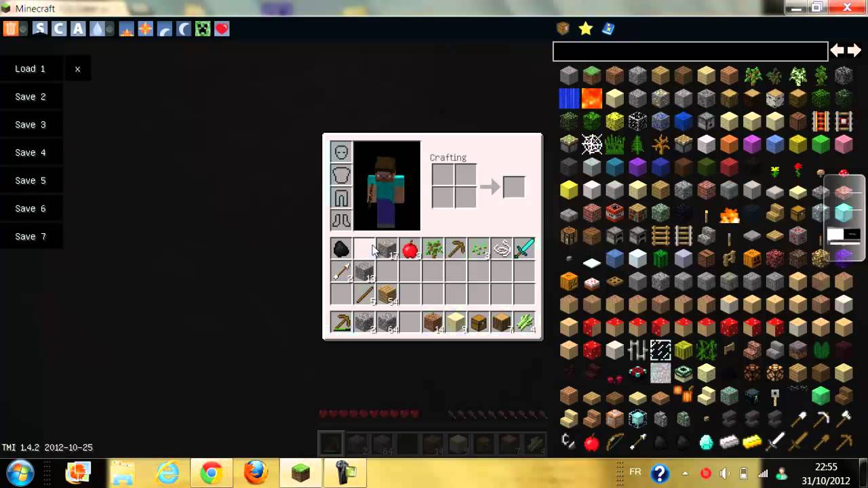Image resolution: width=868 pixels, height=488 pixels.
Task: Open Internet Explorer from taskbar
Action: 167,472
